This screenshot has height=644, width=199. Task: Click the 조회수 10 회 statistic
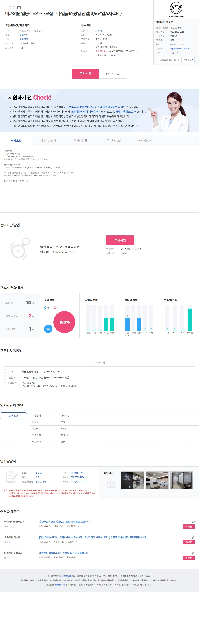[20, 303]
